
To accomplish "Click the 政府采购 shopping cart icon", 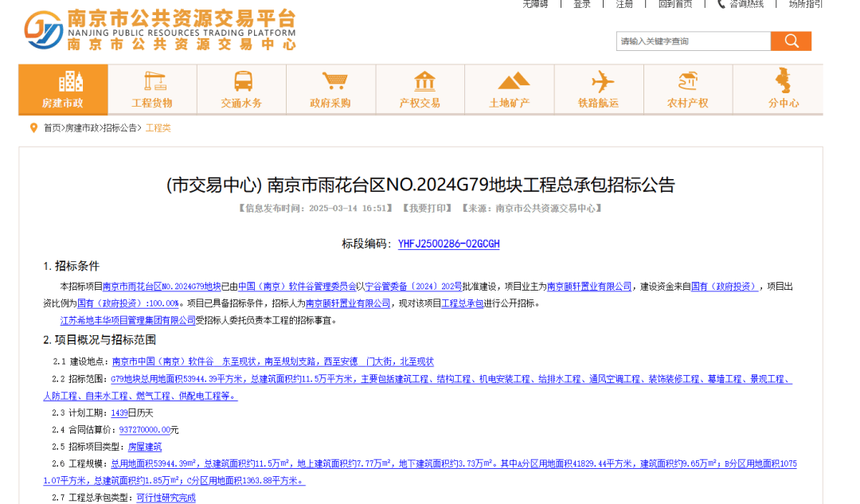I will tap(334, 81).
